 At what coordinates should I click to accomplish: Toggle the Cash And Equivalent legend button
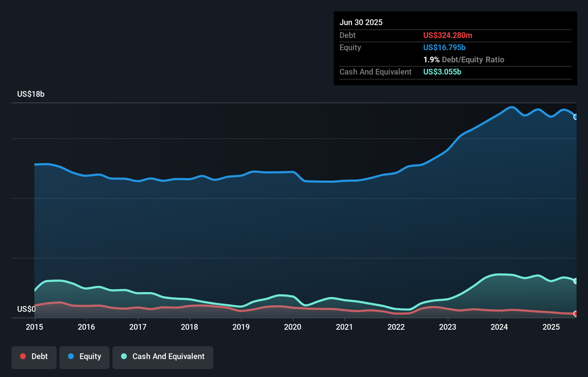pos(163,357)
